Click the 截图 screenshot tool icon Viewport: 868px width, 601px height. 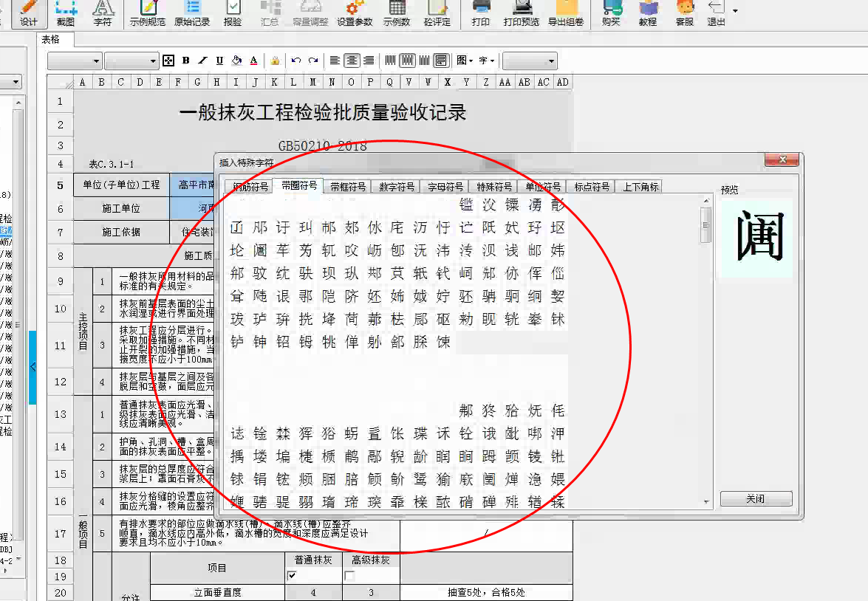[x=66, y=13]
